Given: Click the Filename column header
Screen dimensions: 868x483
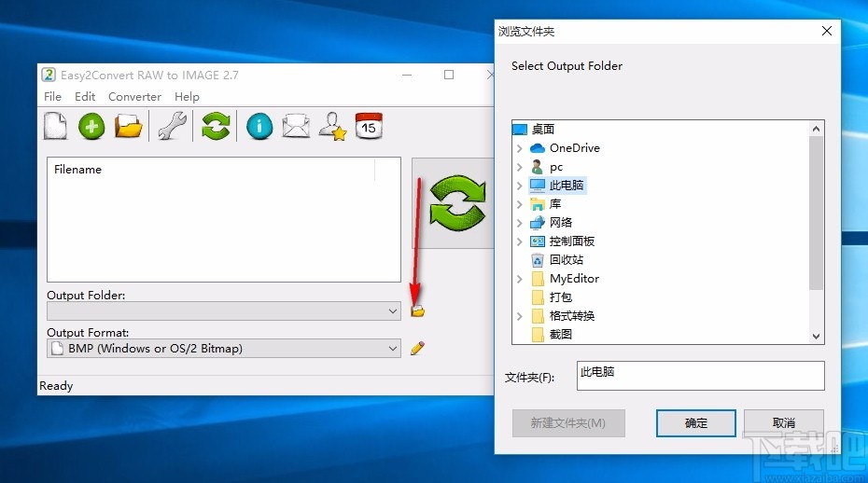Looking at the screenshot, I should [x=211, y=170].
